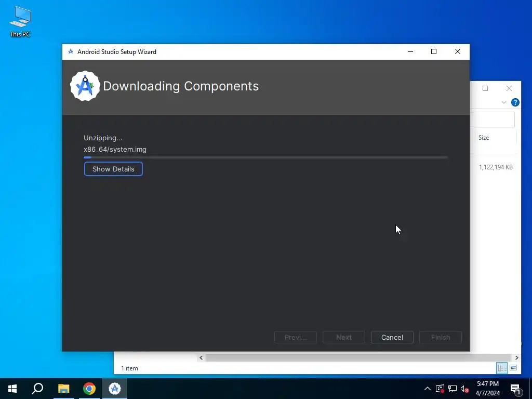Viewport: 532px width, 399px height.
Task: Select the 1,122,194 KB file size entry
Action: pyautogui.click(x=496, y=167)
